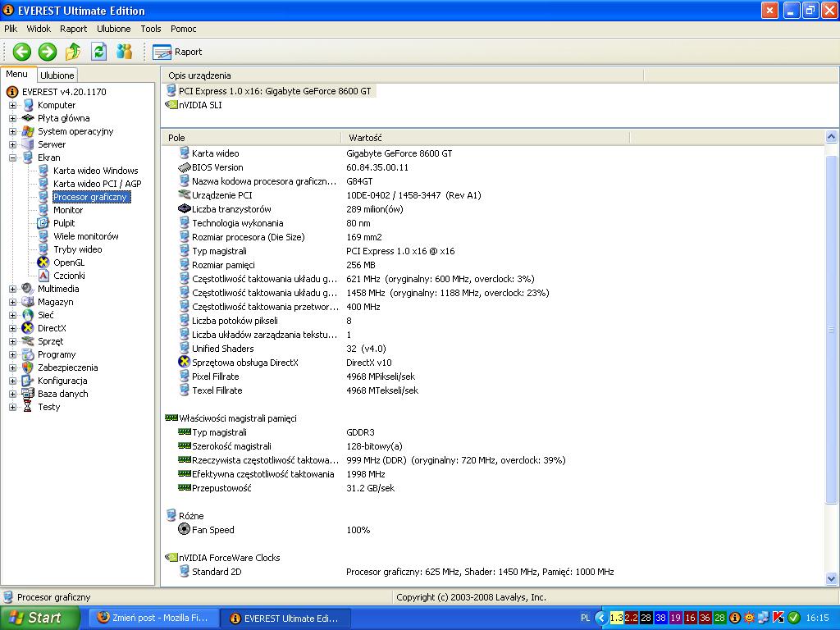Click EVEREST Ultimate Edition taskbar button
Screen dimensions: 840x630
285,619
